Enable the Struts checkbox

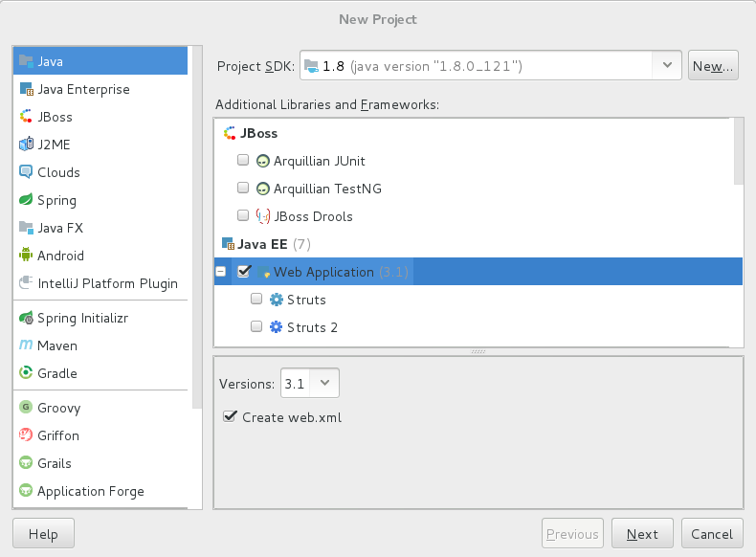point(256,299)
